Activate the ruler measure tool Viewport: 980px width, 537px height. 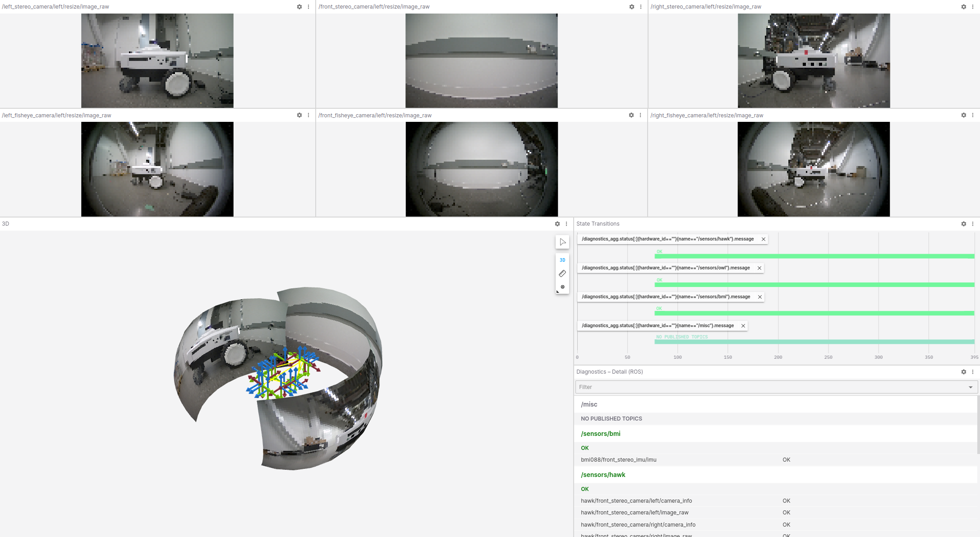click(x=562, y=273)
